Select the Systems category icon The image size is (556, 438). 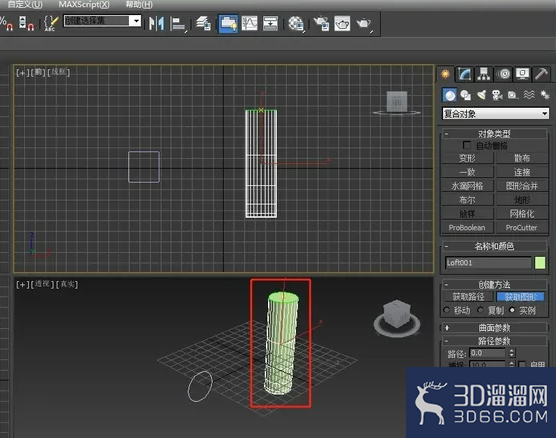click(544, 95)
